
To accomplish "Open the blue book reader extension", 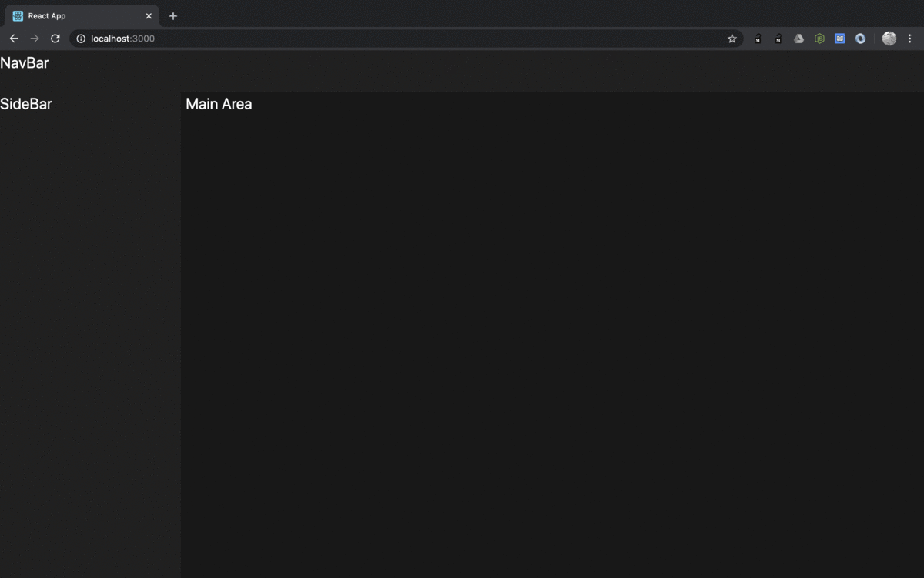I will (840, 39).
